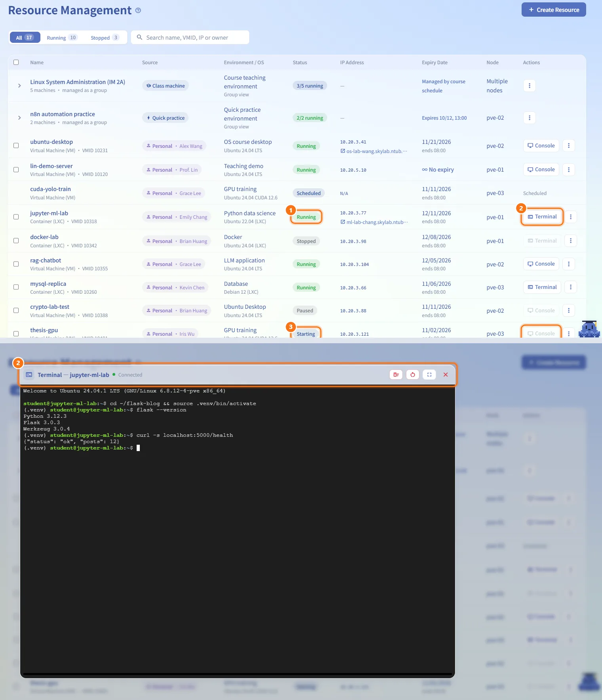Check the lin-demo-server row checkbox
This screenshot has height=700, width=602.
pos(16,170)
